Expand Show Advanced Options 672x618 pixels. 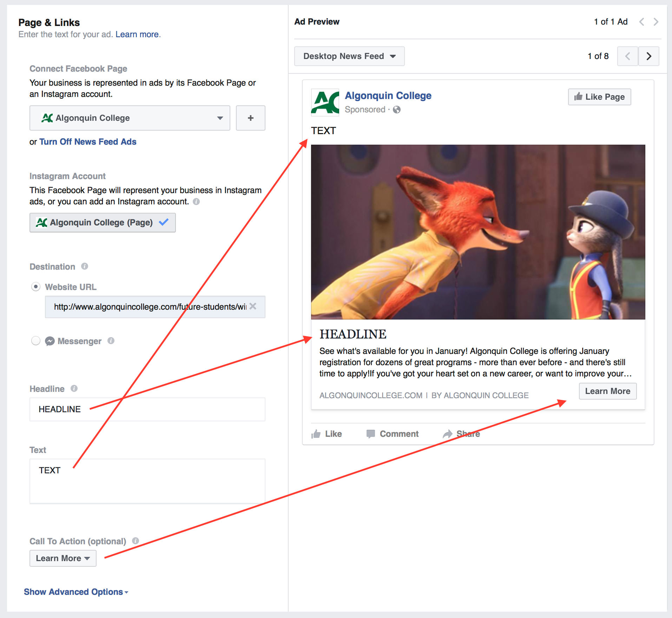coord(76,592)
